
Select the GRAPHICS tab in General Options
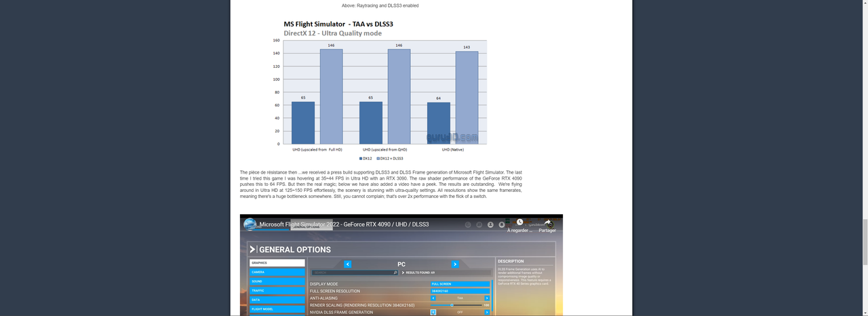click(x=277, y=263)
